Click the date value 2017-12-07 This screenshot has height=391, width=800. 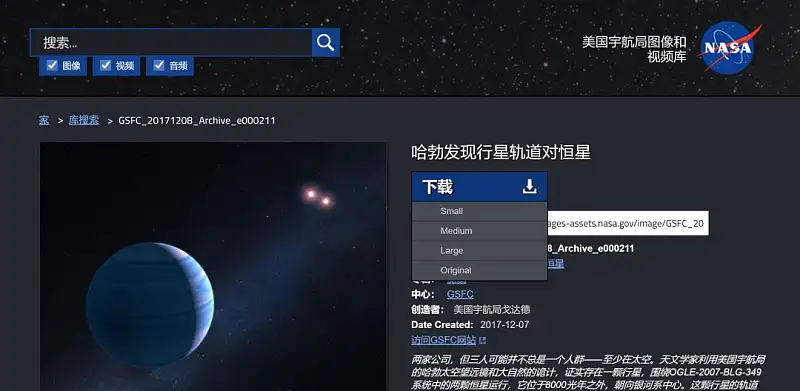click(505, 325)
